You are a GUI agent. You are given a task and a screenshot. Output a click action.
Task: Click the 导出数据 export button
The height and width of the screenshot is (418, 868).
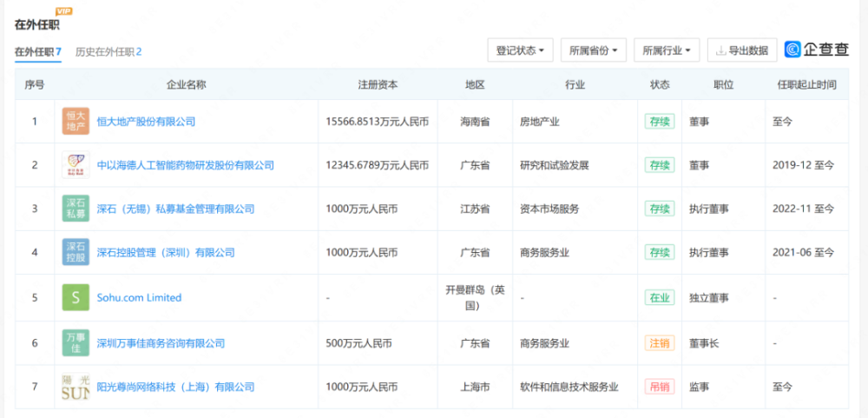[x=742, y=50]
